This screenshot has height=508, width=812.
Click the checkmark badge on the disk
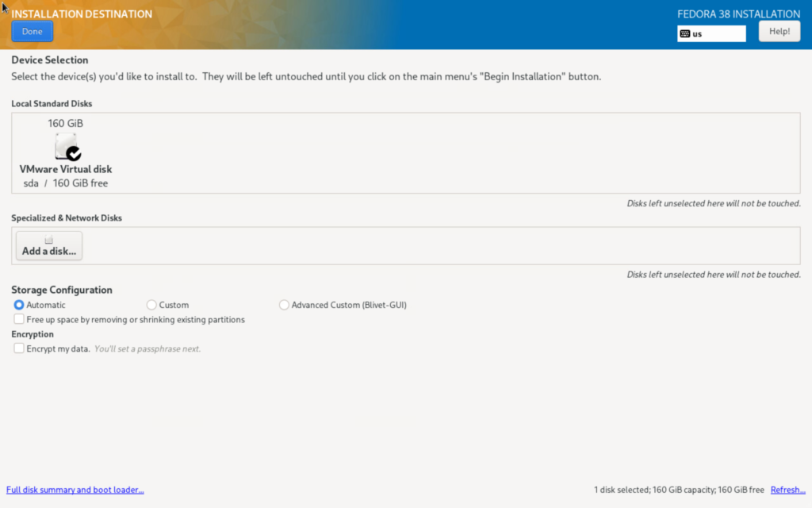coord(74,153)
